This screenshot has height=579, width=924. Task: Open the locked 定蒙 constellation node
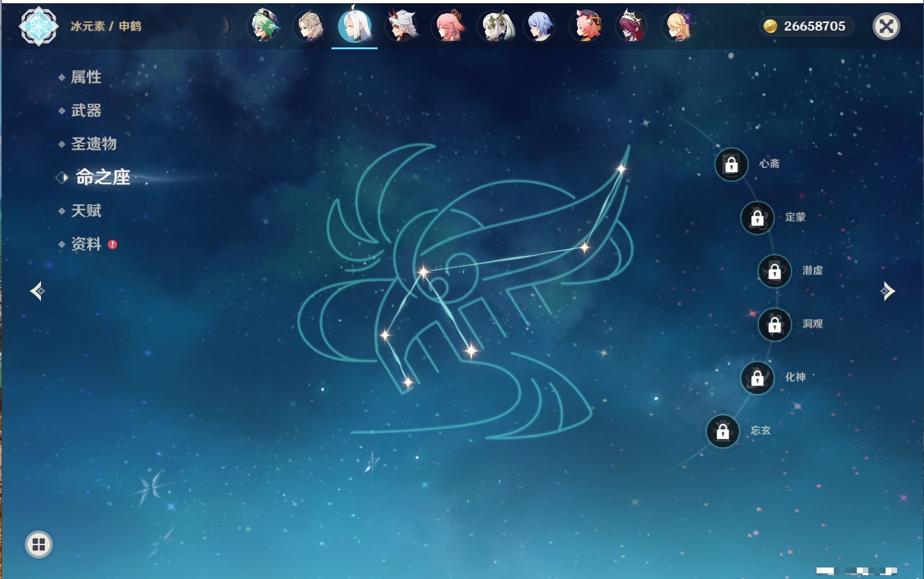pyautogui.click(x=758, y=218)
